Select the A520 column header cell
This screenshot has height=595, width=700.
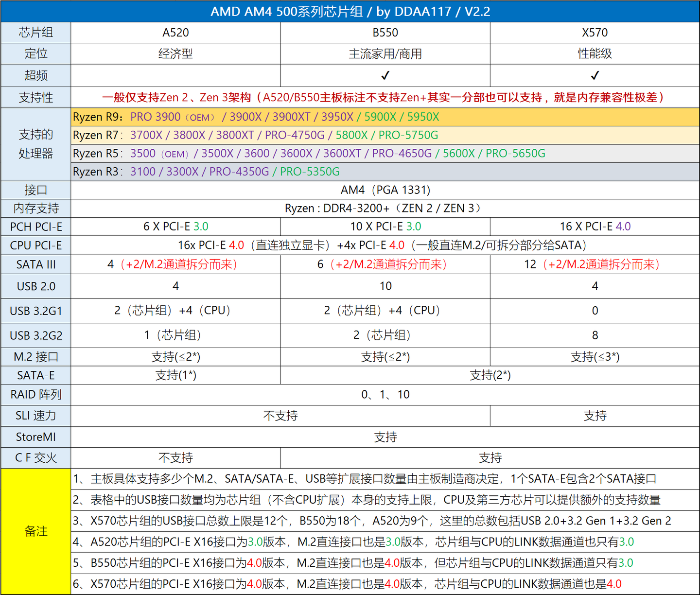(175, 33)
